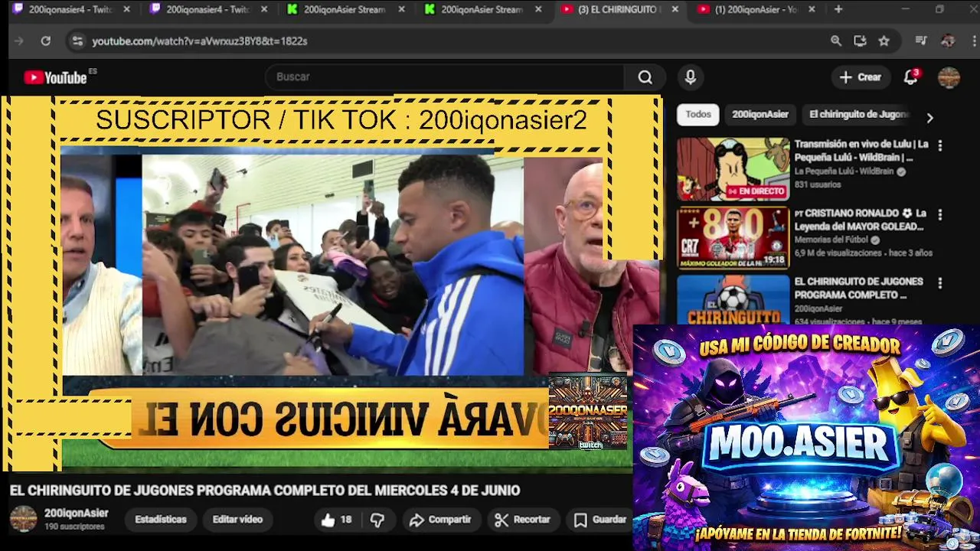The image size is (980, 551).
Task: Like the video with thumbs up
Action: 336,520
